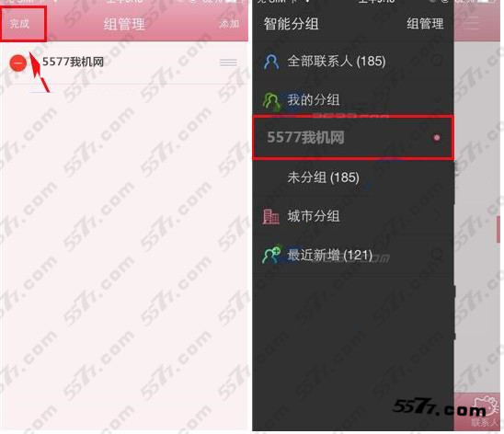The width and height of the screenshot is (504, 434).
Task: Tap 添加 to add a group
Action: (x=230, y=24)
